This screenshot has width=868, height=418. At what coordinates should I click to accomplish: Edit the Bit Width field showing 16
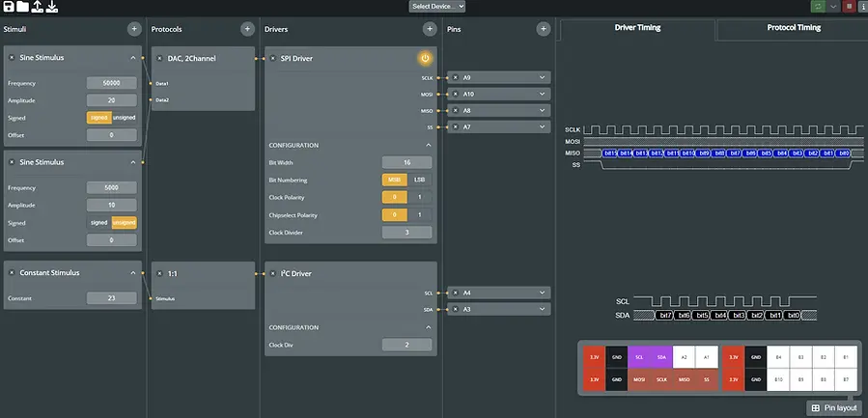406,163
